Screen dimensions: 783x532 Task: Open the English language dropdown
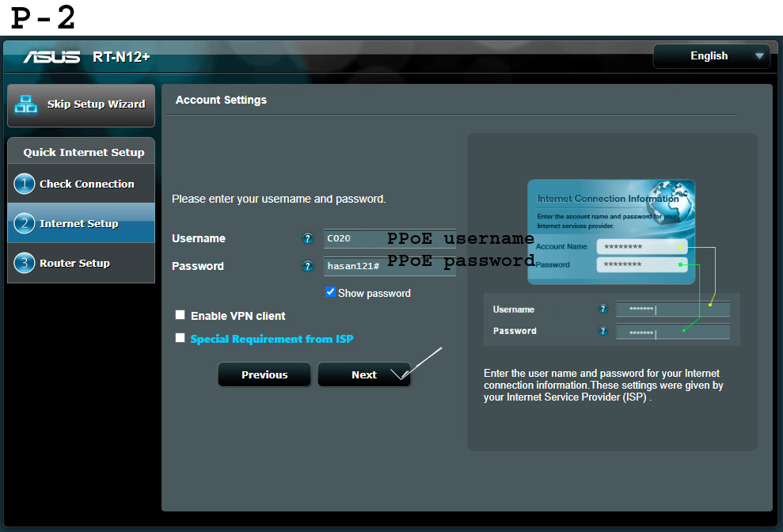point(710,56)
